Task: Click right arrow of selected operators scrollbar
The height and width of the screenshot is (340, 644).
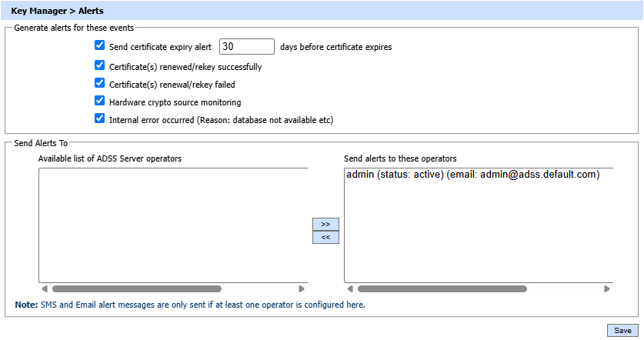Action: (x=607, y=289)
